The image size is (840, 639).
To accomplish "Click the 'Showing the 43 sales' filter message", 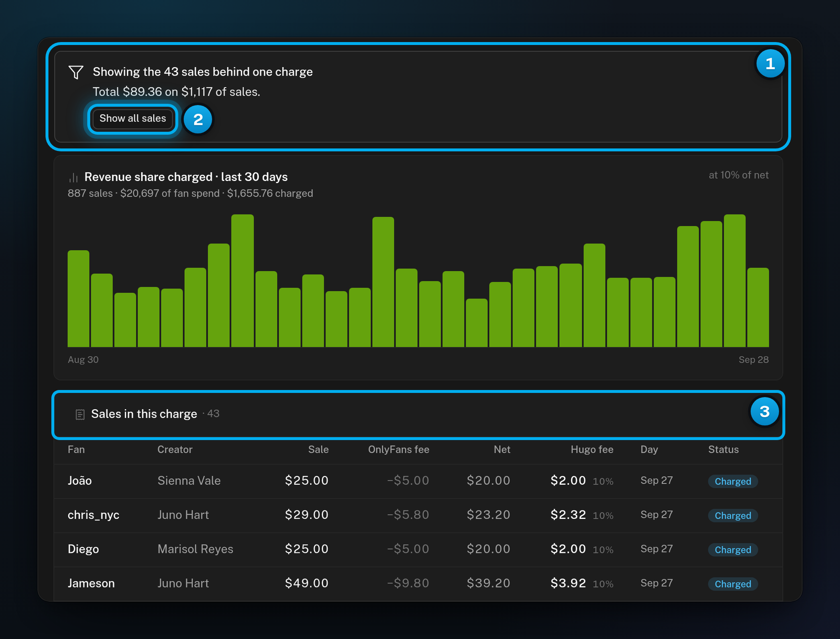I will click(x=203, y=72).
